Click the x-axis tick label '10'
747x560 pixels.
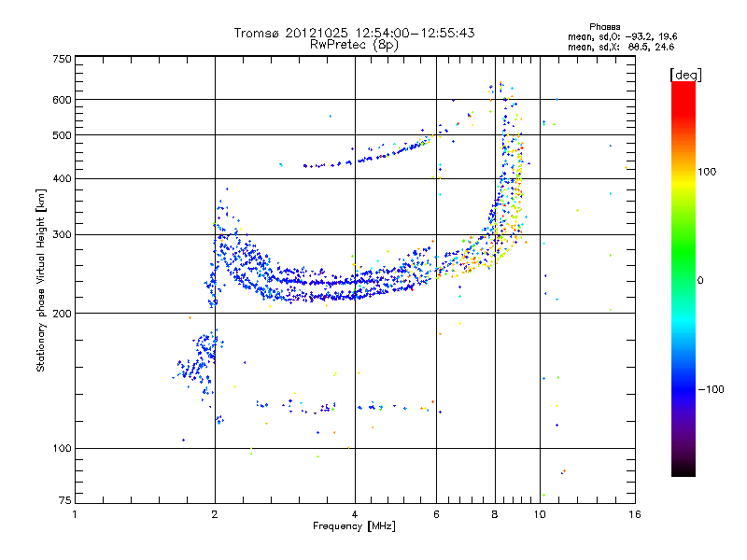coord(540,514)
